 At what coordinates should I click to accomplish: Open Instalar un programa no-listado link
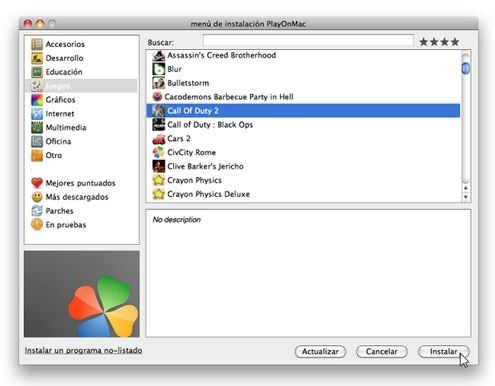(x=83, y=350)
